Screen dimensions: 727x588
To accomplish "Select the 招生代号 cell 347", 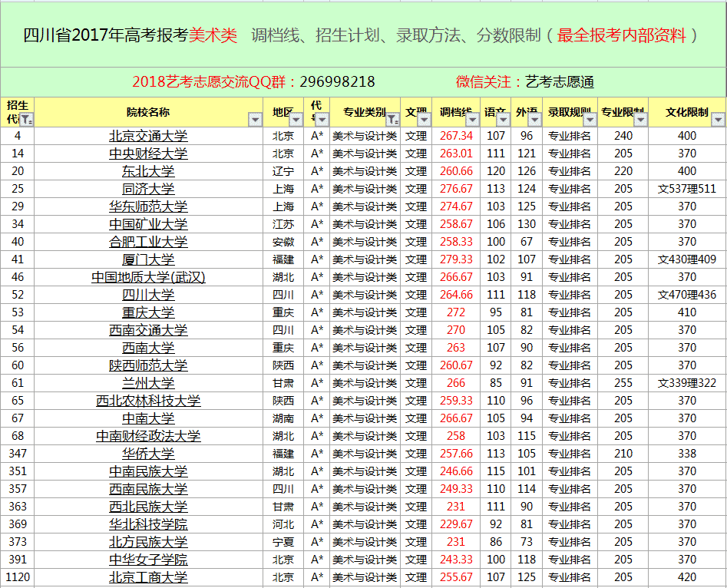I will [x=18, y=454].
